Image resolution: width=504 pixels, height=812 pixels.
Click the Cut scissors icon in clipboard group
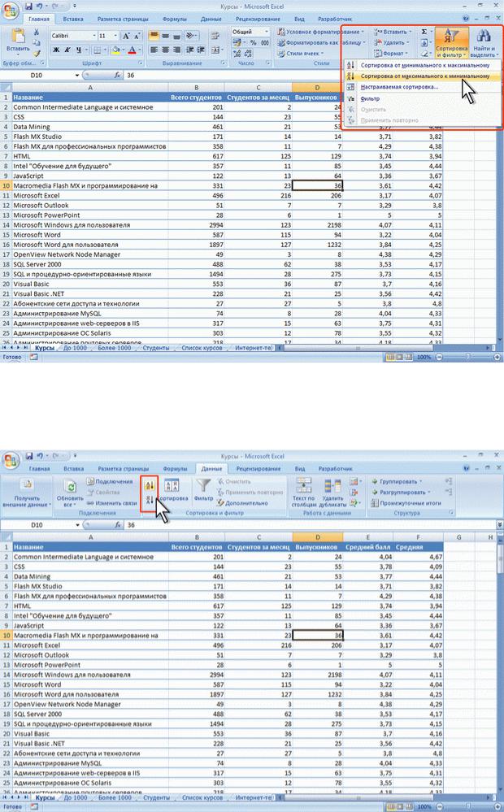coord(37,33)
